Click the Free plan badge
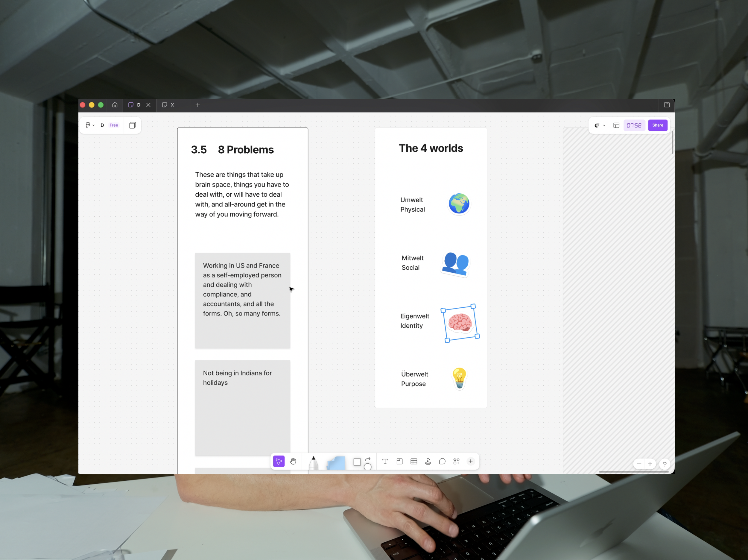The height and width of the screenshot is (560, 748). pos(114,125)
